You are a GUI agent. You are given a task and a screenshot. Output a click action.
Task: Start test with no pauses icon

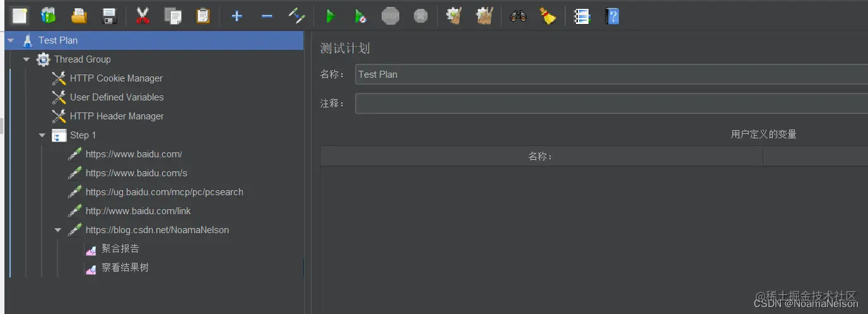(360, 16)
